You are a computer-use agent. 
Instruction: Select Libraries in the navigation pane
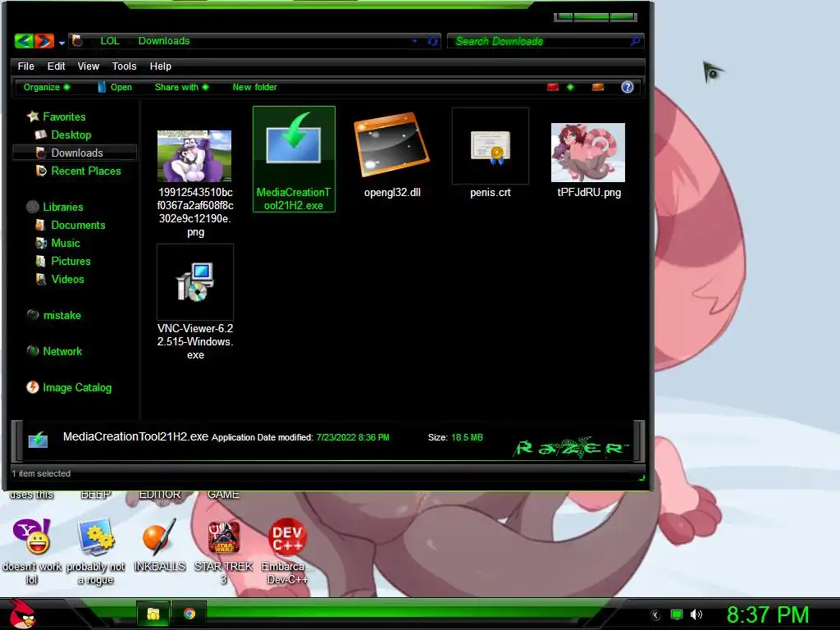(x=62, y=208)
